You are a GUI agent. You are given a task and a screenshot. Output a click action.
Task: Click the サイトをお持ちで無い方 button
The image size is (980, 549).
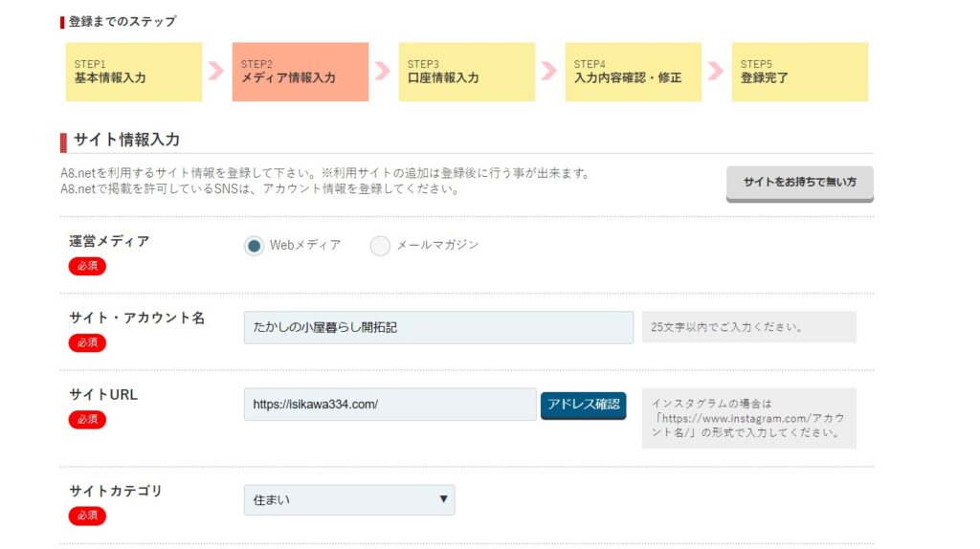pyautogui.click(x=799, y=183)
